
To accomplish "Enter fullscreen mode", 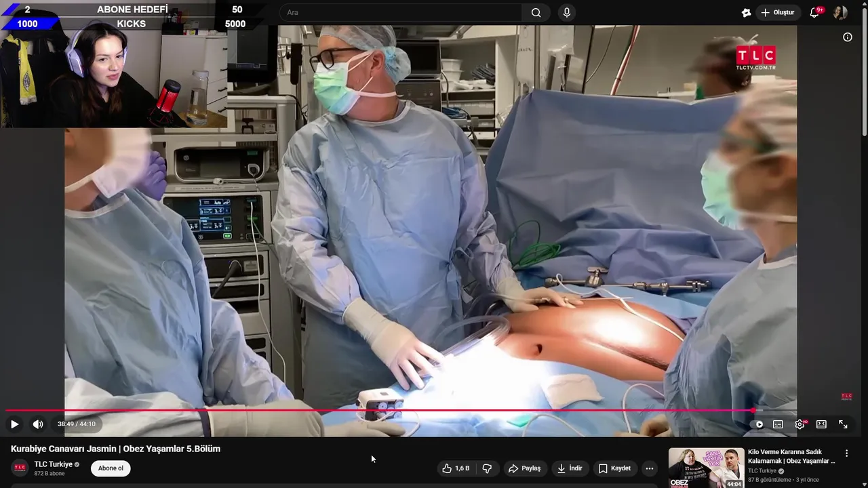I will (x=843, y=424).
